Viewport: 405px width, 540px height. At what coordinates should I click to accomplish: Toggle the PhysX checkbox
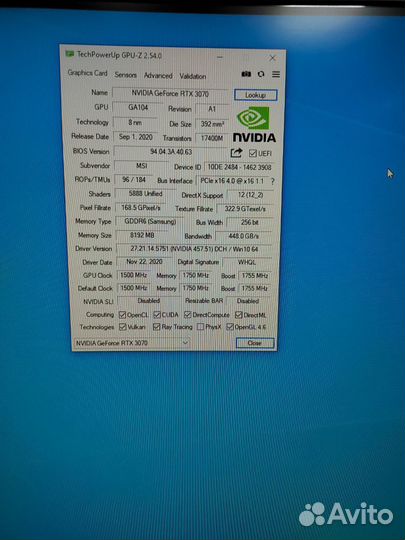coord(200,326)
